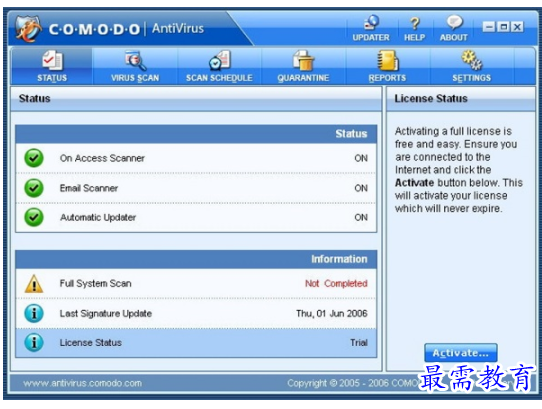Click green check beside Email Scanner
Image resolution: width=542 pixels, height=409 pixels.
[34, 188]
